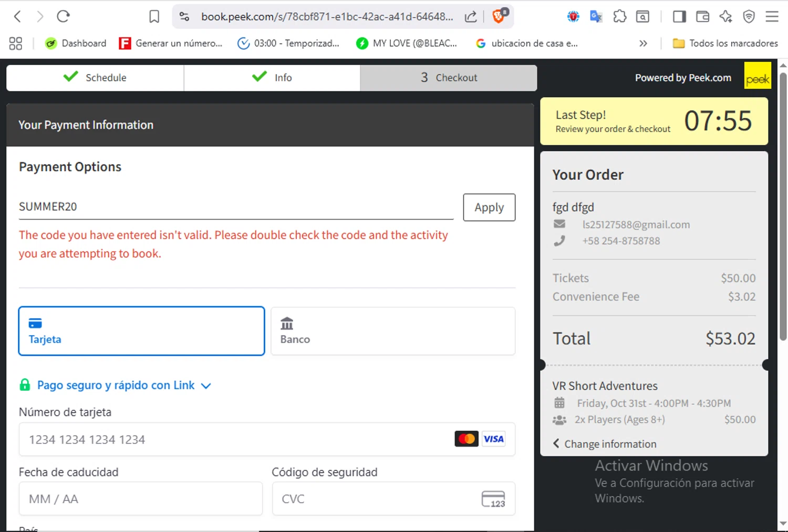
Task: Select the Banco payment method
Action: tap(393, 331)
